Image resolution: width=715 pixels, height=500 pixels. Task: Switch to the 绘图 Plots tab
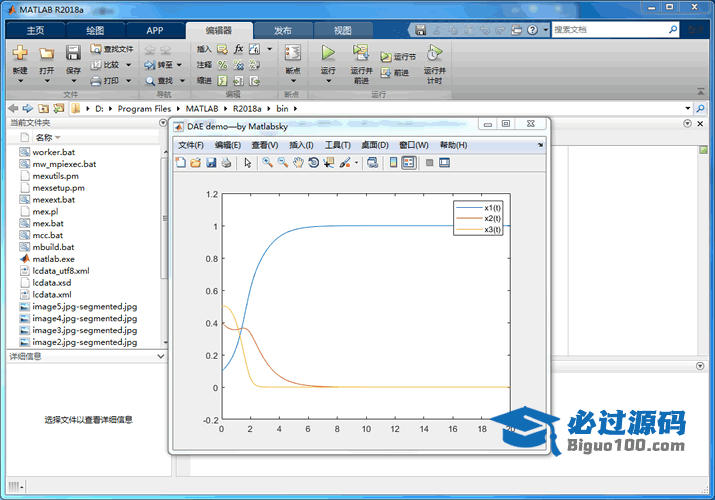(x=95, y=31)
